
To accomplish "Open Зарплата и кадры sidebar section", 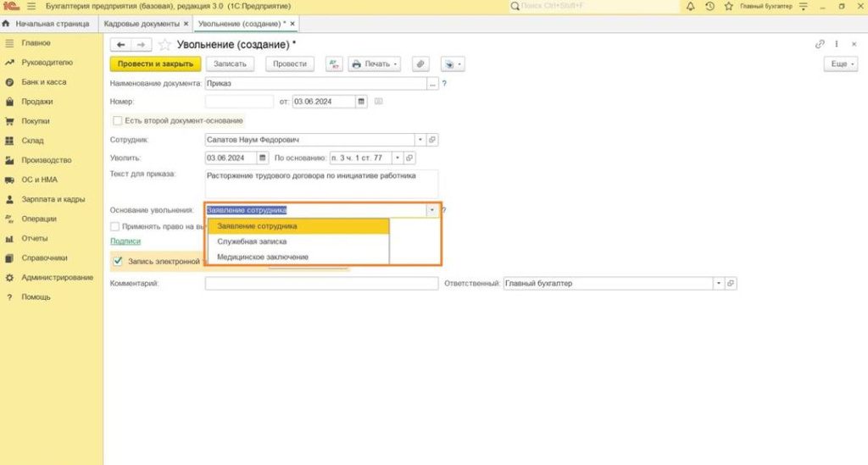I will [53, 199].
